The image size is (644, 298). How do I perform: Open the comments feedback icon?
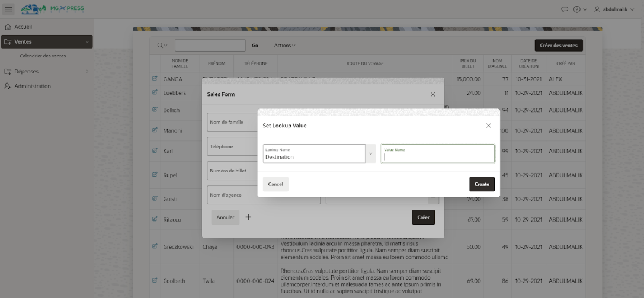coord(565,9)
